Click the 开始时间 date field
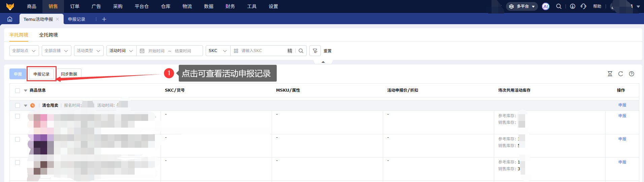The image size is (644, 182). (x=157, y=51)
